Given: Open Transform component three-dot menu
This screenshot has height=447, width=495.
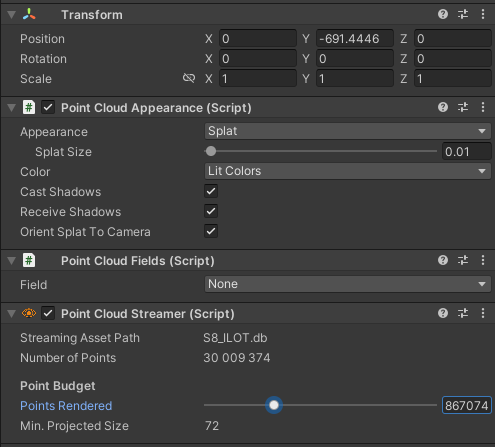Looking at the screenshot, I should point(483,14).
